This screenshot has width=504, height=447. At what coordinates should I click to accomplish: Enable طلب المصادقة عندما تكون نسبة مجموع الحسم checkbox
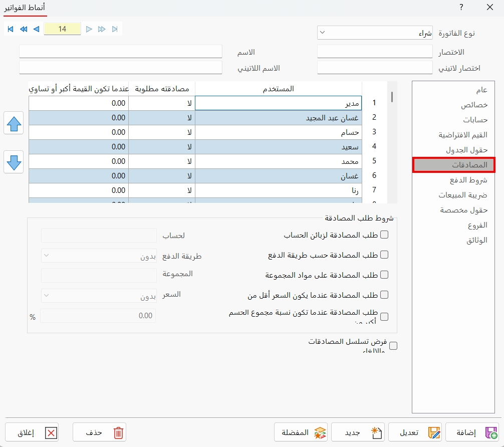pos(384,317)
